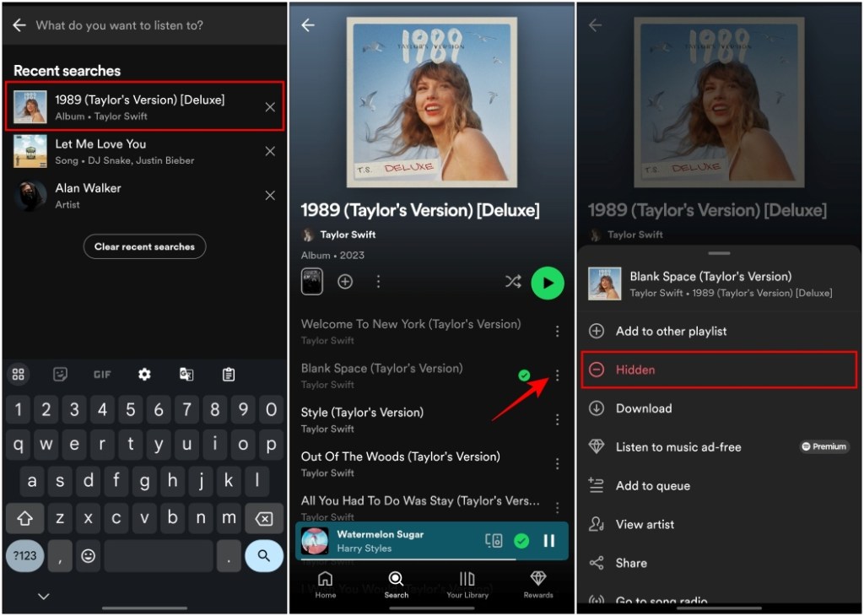This screenshot has width=864, height=616.
Task: Add album to library plus icon
Action: tap(345, 282)
